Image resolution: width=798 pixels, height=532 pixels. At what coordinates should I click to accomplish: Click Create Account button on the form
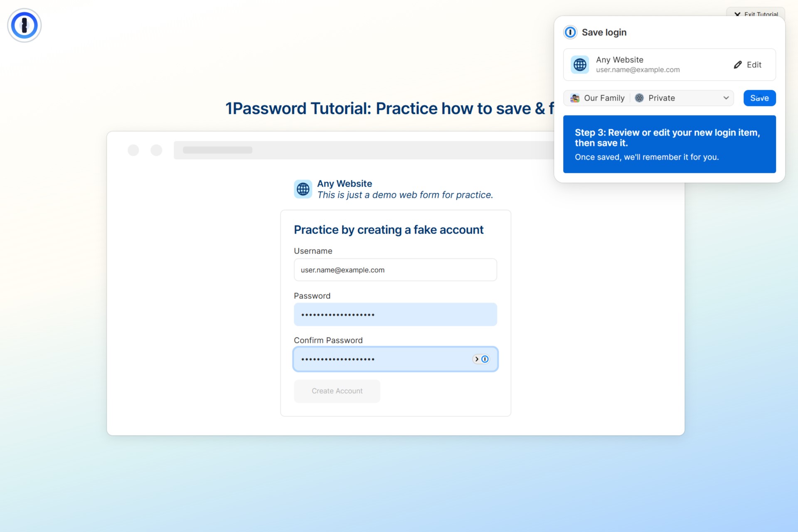337,390
